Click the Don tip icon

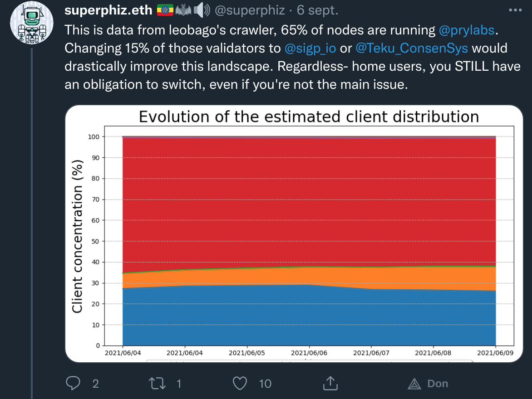coord(414,384)
